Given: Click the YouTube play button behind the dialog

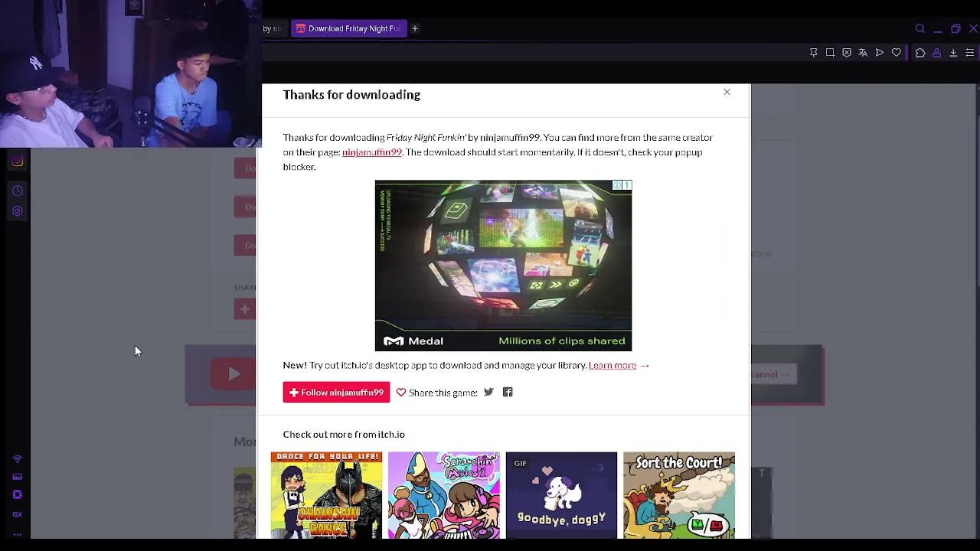Looking at the screenshot, I should click(234, 374).
